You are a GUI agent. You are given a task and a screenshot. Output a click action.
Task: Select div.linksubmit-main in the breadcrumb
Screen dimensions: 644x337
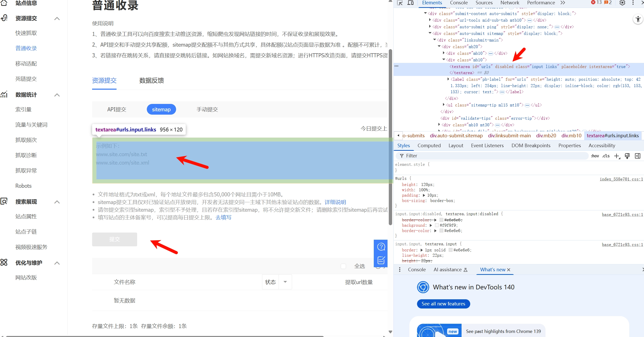tap(509, 136)
